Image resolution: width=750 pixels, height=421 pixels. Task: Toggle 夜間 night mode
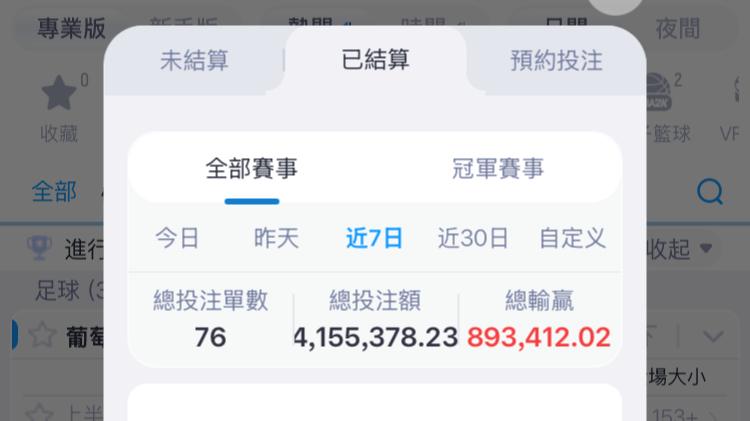coord(678,29)
